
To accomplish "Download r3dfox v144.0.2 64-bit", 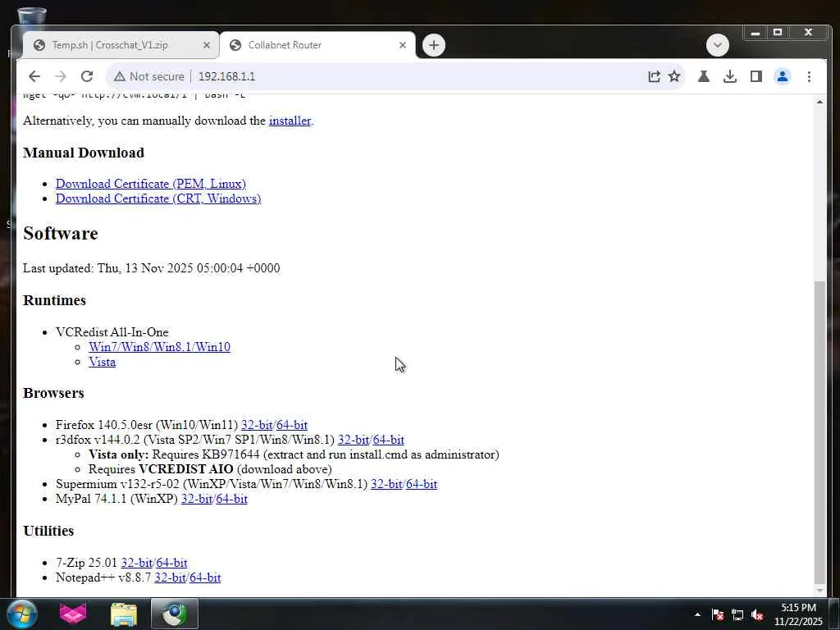I will [388, 440].
